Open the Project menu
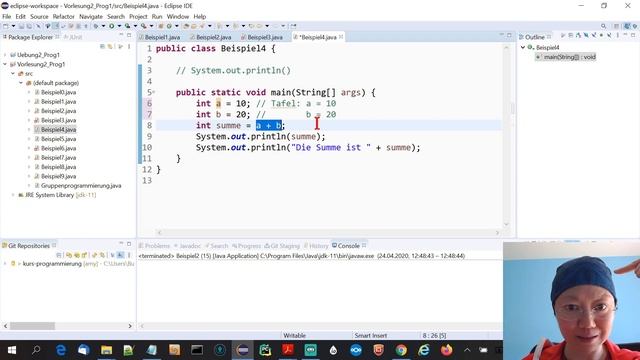The image size is (640, 360). click(138, 16)
